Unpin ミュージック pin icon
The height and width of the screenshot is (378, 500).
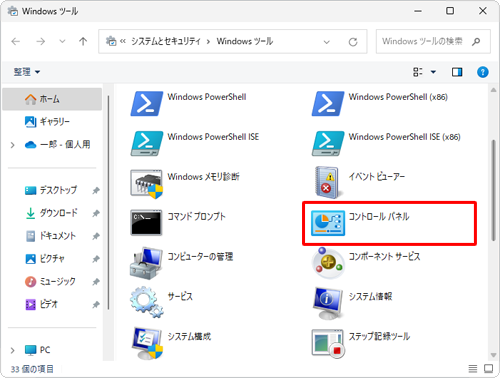tap(96, 282)
